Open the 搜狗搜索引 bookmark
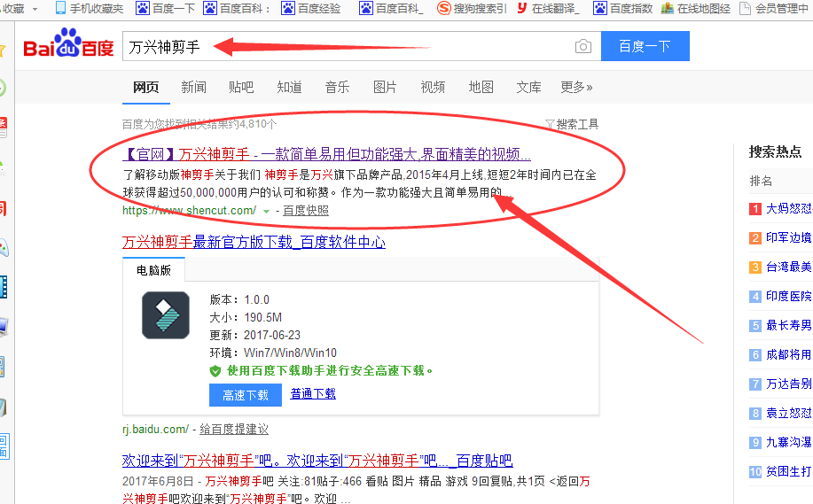Image resolution: width=813 pixels, height=504 pixels. [x=472, y=8]
